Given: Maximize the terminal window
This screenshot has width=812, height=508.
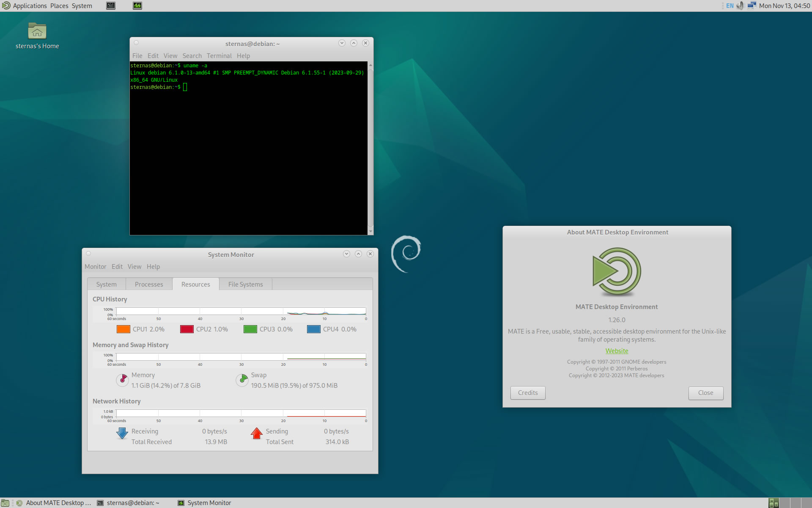Looking at the screenshot, I should pyautogui.click(x=354, y=43).
